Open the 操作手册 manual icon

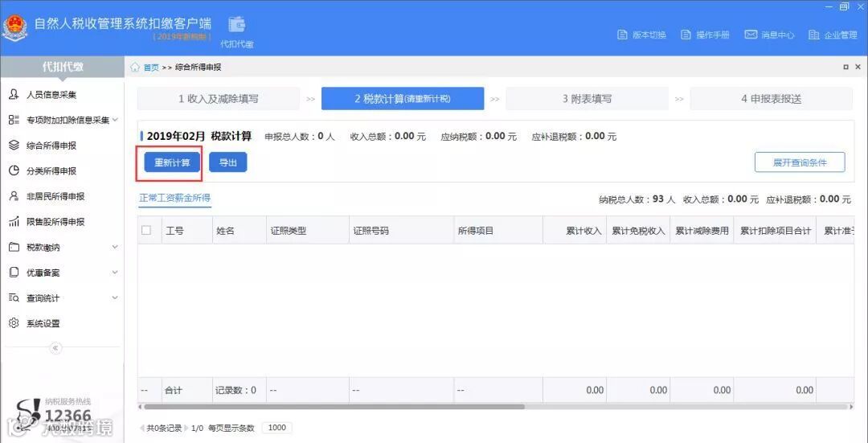(x=686, y=35)
